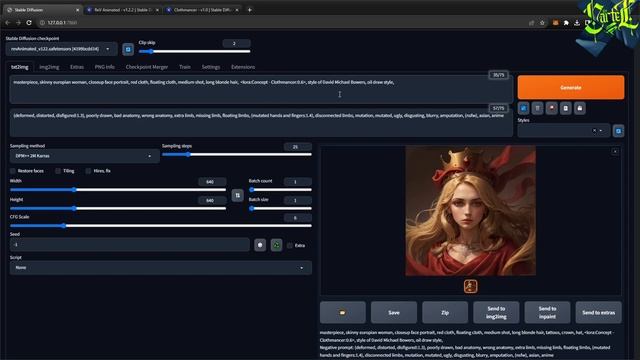Adjust the Clip skip slider
Image resolution: width=640 pixels, height=360 pixels.
(194, 51)
